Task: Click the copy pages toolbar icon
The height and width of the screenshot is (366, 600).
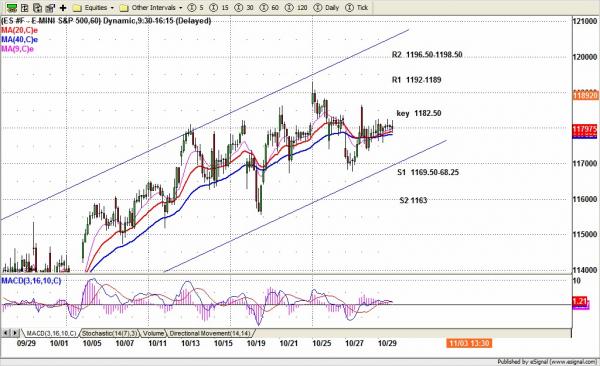Action: tap(38, 7)
